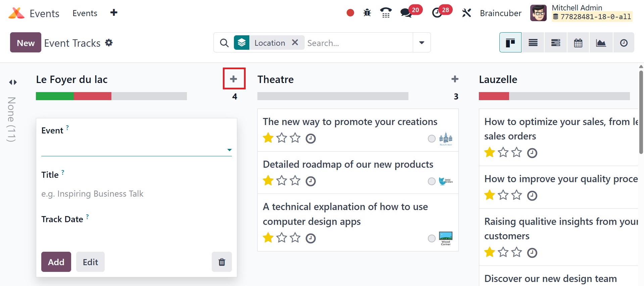Add a new track in Theatre column

tap(455, 79)
